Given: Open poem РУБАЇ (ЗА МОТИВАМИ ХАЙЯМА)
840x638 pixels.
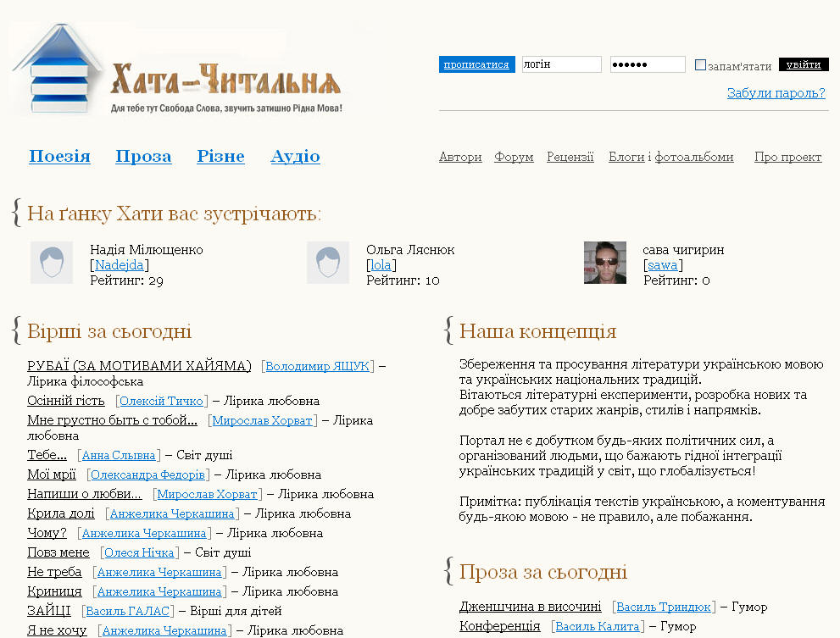Looking at the screenshot, I should coord(139,366).
